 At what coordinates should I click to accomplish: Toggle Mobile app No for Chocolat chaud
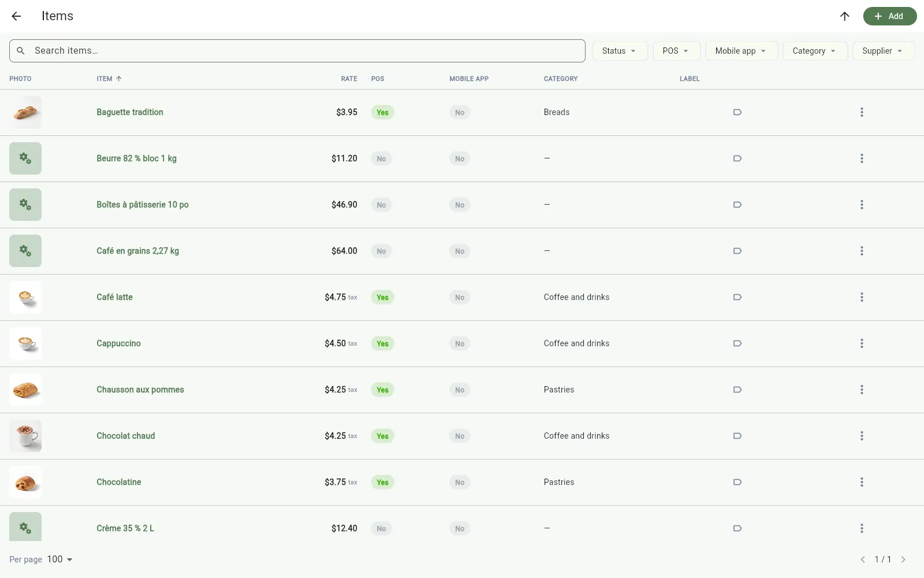460,436
